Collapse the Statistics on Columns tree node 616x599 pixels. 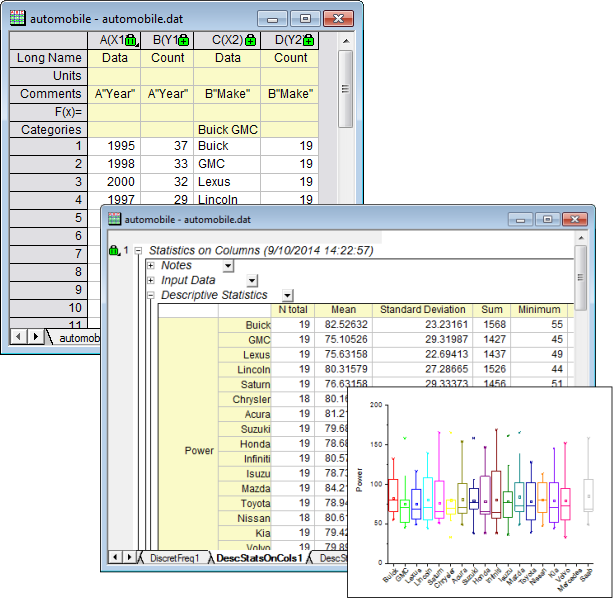click(139, 250)
